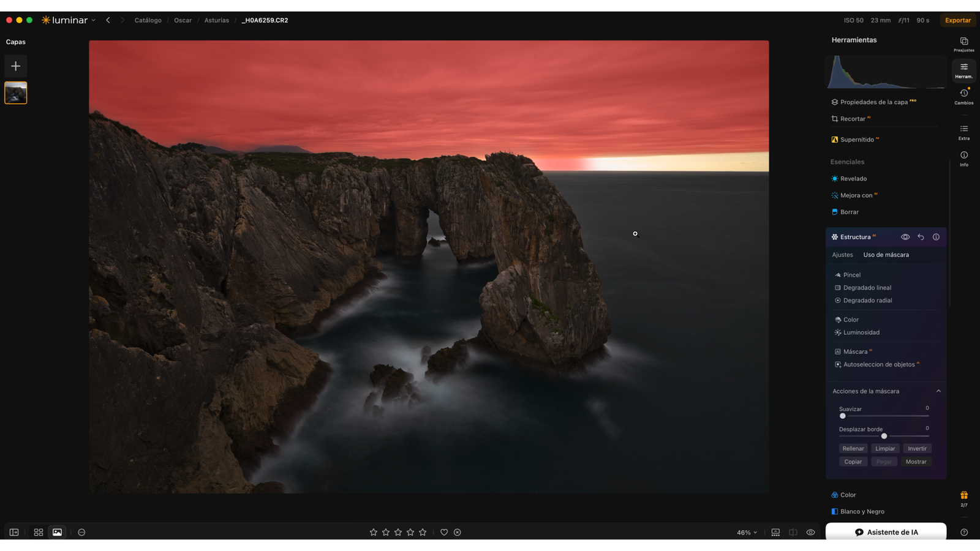The image size is (980, 551).
Task: Select the Uso de máscara tab
Action: click(886, 255)
